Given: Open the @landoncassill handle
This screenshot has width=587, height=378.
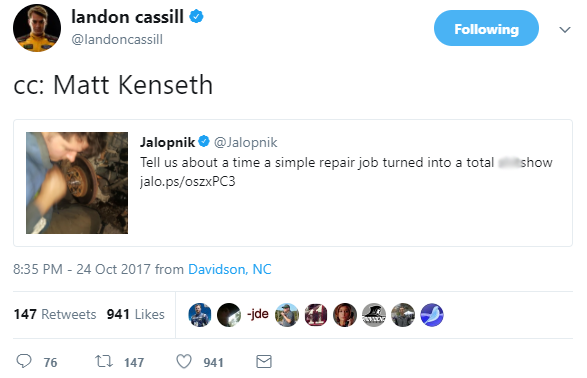Looking at the screenshot, I should (x=117, y=39).
